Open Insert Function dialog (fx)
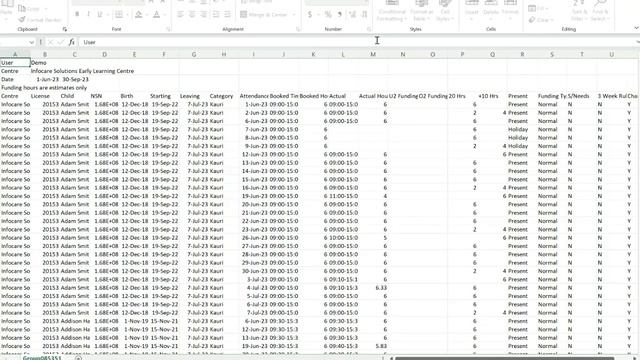This screenshot has height=360, width=640. coord(72,42)
